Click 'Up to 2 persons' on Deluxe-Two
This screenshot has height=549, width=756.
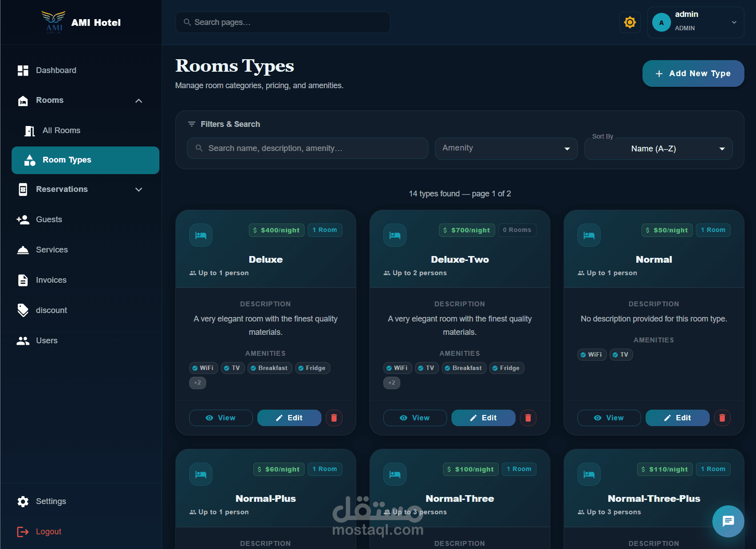coord(419,273)
